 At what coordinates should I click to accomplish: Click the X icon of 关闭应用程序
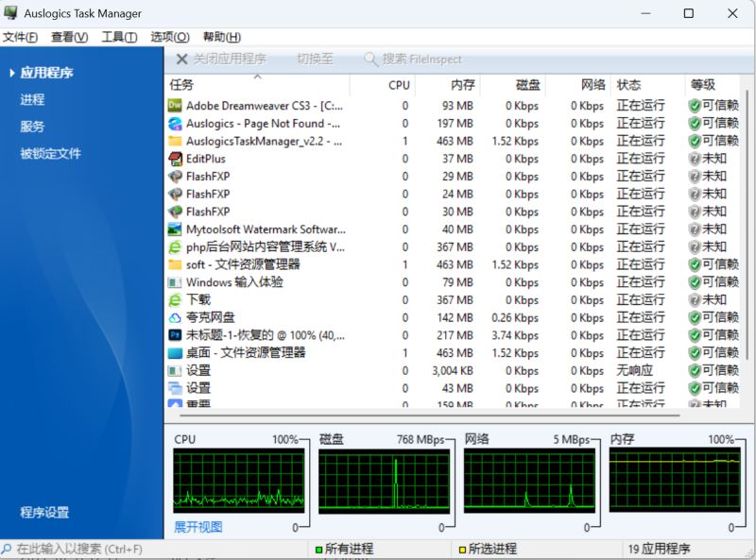(181, 59)
